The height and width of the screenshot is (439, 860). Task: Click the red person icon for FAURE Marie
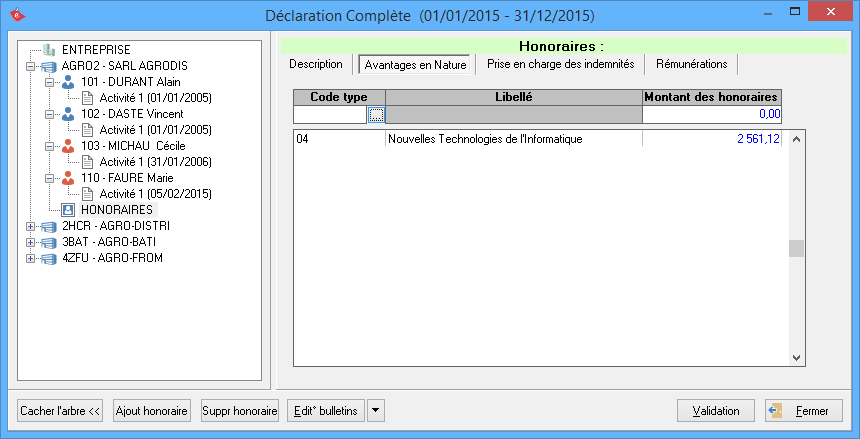tap(68, 178)
